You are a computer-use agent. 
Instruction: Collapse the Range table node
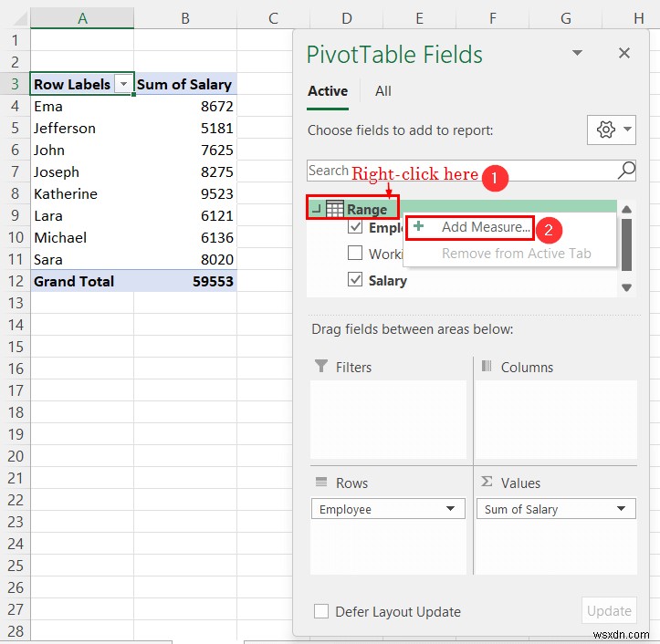(316, 209)
